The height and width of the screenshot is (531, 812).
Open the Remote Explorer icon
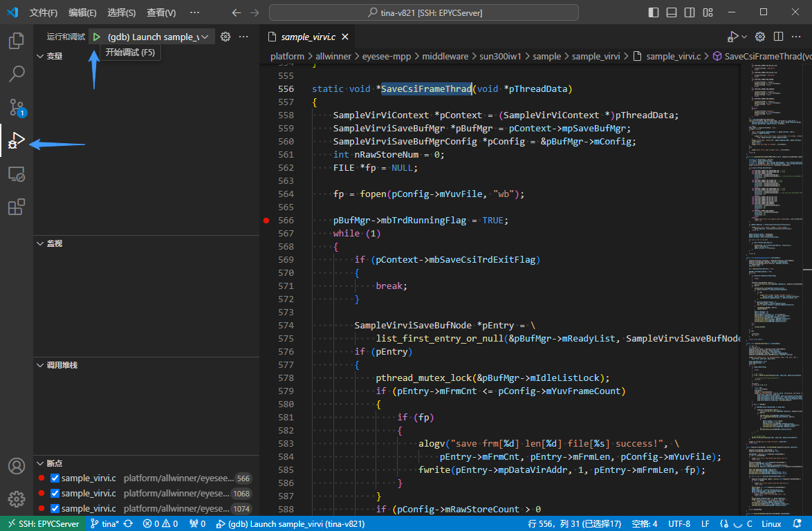pyautogui.click(x=16, y=174)
